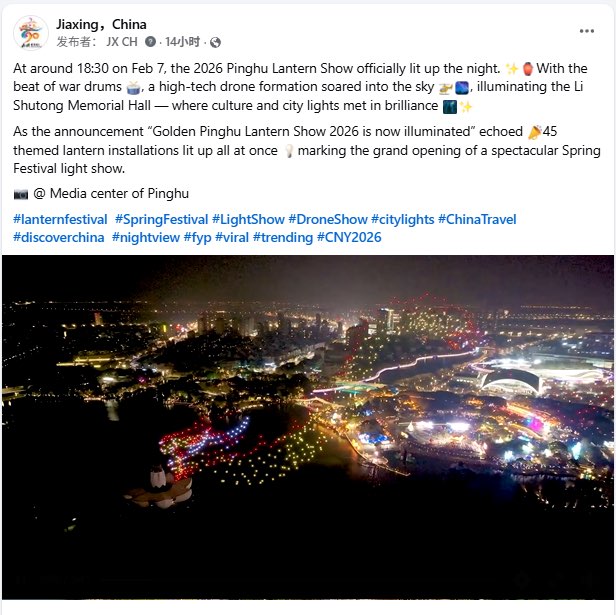Open the #lanternfestival hashtag
This screenshot has height=615, width=616.
coord(60,219)
